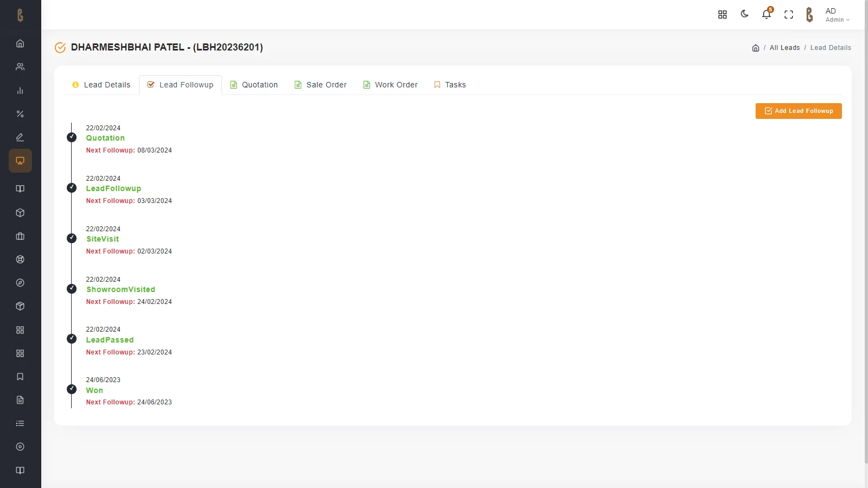Expand the AD Admin profile dropdown
Screen dimensions: 868x488
click(837, 15)
